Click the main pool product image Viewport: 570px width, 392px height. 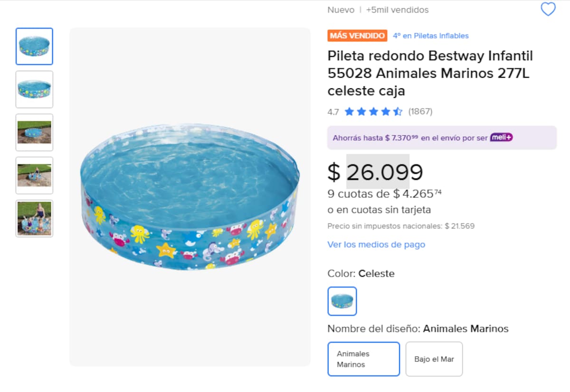pos(190,197)
